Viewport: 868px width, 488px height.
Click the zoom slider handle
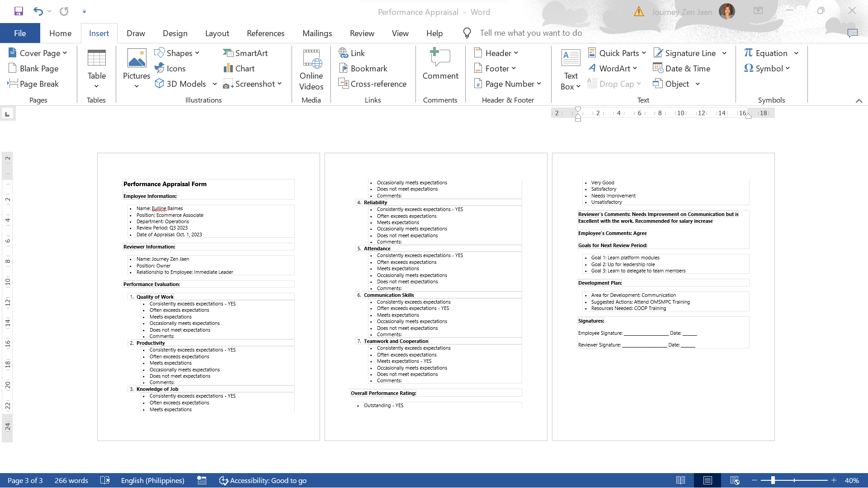[773, 481]
